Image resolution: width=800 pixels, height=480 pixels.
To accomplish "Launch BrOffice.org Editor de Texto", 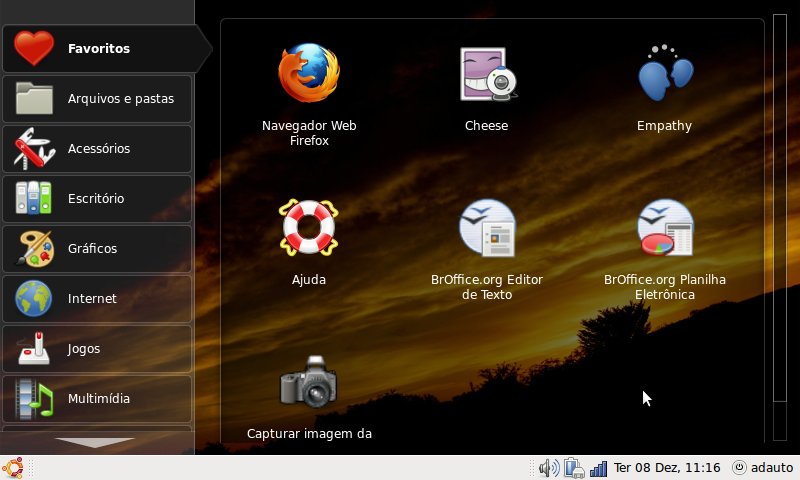I will (x=487, y=228).
